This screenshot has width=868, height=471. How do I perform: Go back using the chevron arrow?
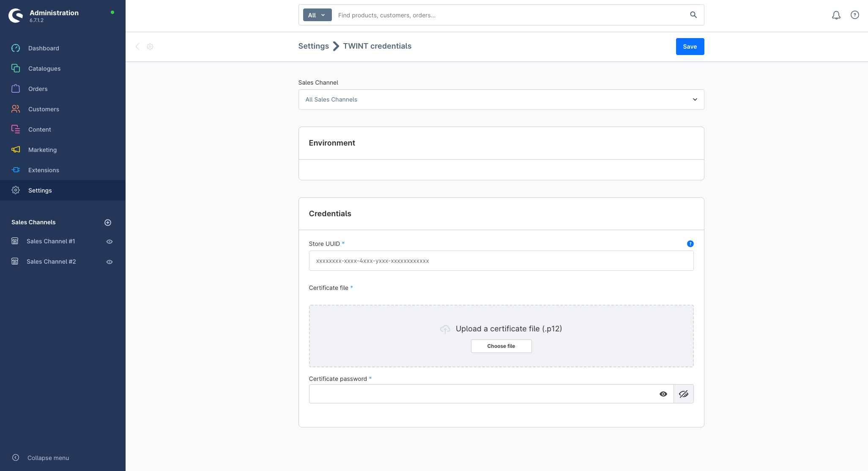tap(137, 47)
